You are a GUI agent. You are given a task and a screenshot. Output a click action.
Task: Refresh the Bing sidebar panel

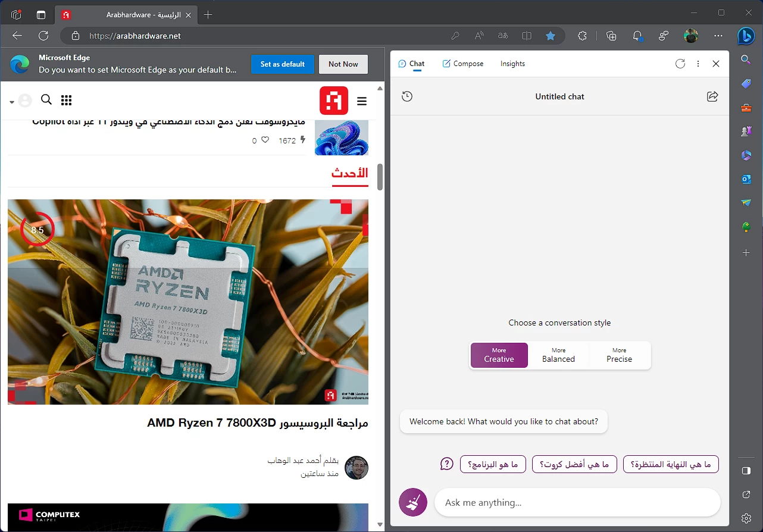point(680,64)
